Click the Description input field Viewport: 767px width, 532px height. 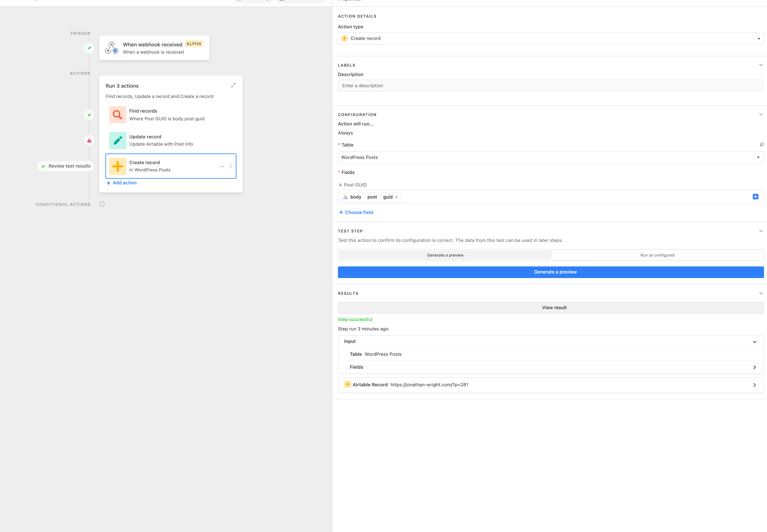coord(551,86)
